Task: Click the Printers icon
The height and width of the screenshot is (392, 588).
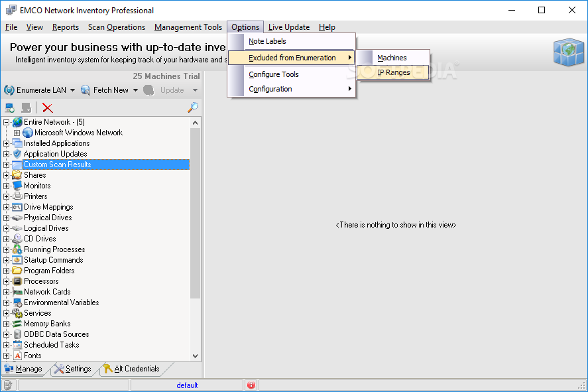Action: 17,196
